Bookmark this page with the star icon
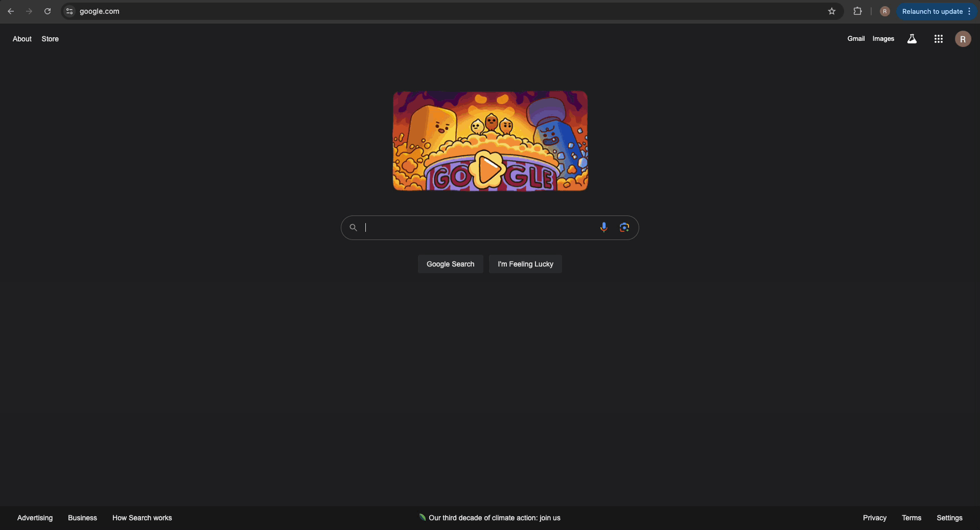This screenshot has height=530, width=980. click(x=832, y=11)
